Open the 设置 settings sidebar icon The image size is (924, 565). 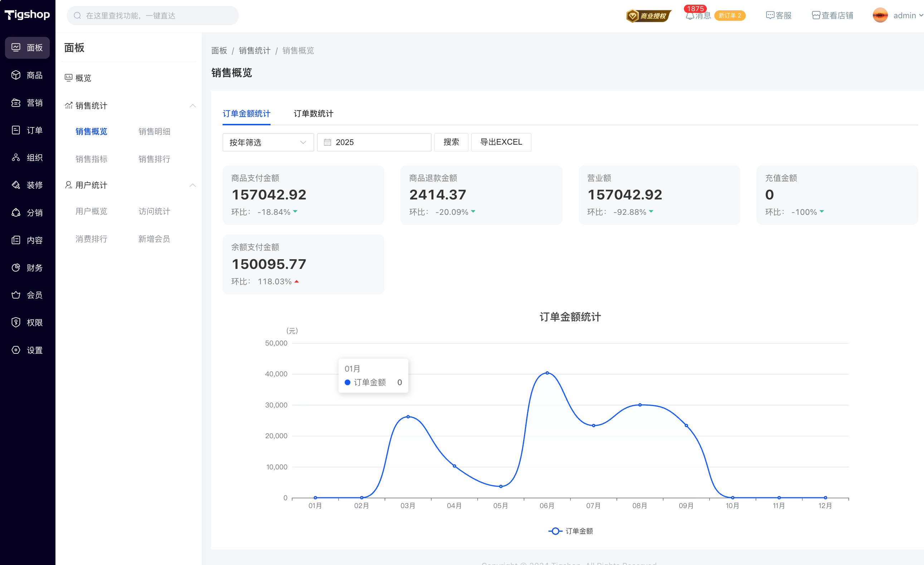(x=16, y=350)
